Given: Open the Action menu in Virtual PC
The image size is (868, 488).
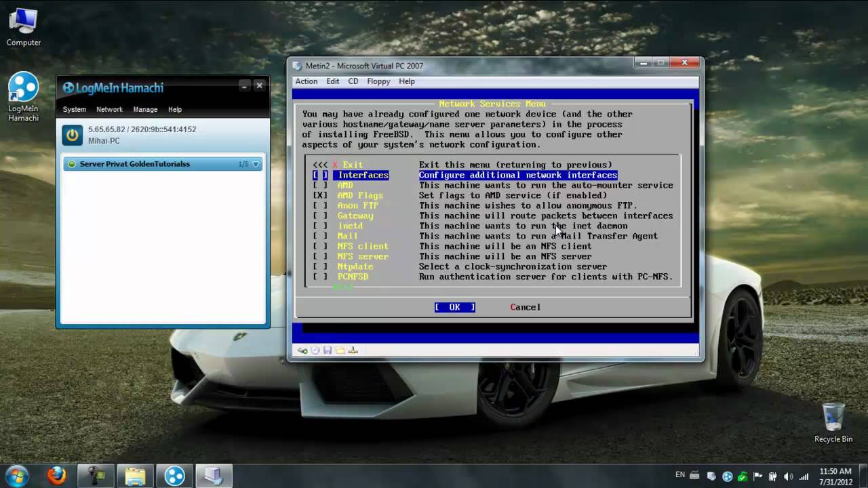Looking at the screenshot, I should coord(306,81).
